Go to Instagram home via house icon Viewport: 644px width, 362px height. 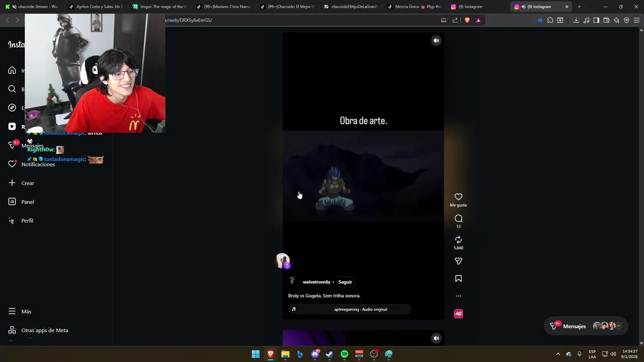click(12, 70)
